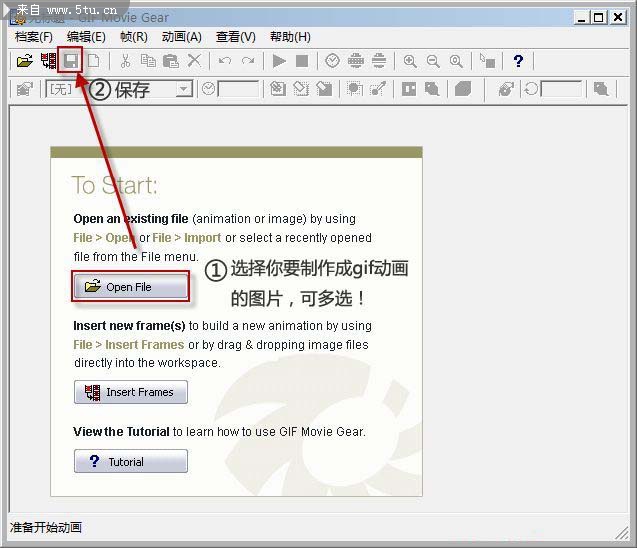Click the clipboard Paste icon
Image resolution: width=637 pixels, height=548 pixels.
pyautogui.click(x=171, y=61)
